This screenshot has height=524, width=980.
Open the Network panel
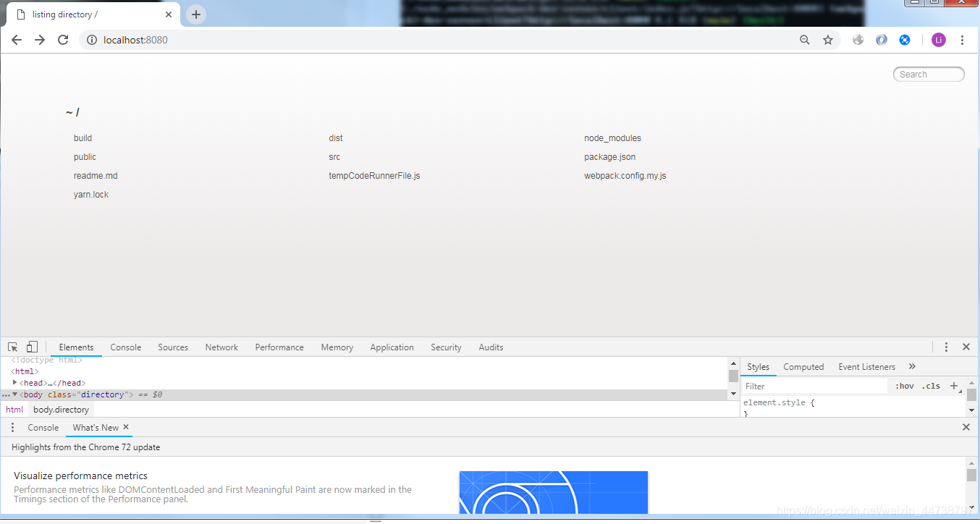point(221,347)
